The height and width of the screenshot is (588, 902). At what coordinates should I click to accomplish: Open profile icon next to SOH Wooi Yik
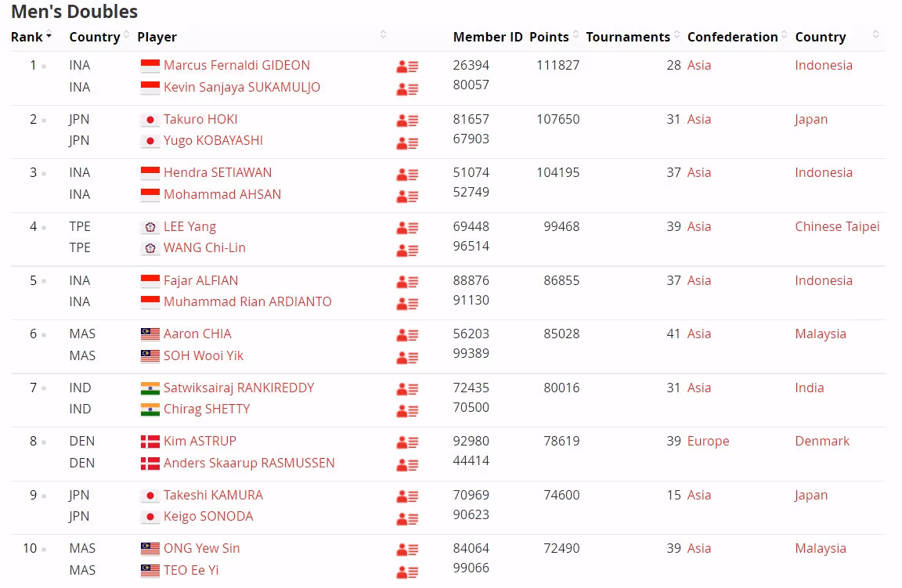pyautogui.click(x=407, y=357)
